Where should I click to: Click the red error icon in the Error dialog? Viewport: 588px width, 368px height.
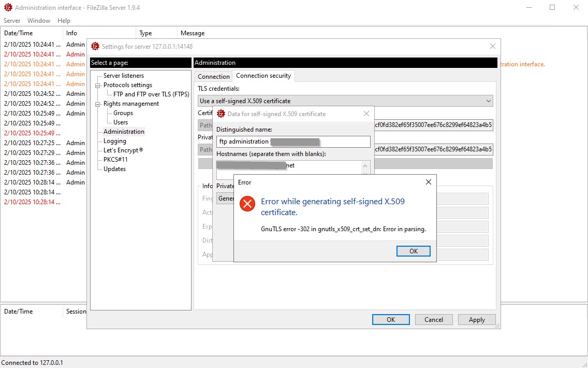(247, 204)
